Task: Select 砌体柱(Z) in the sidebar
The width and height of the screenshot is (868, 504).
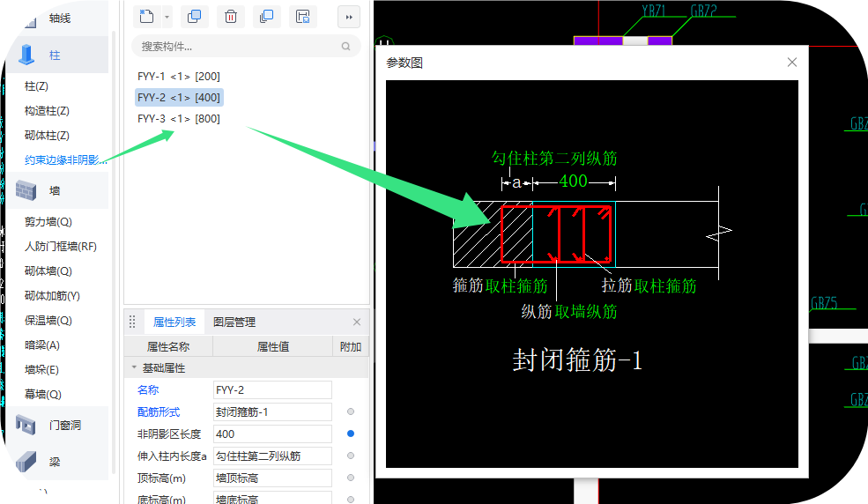Action: click(x=47, y=136)
